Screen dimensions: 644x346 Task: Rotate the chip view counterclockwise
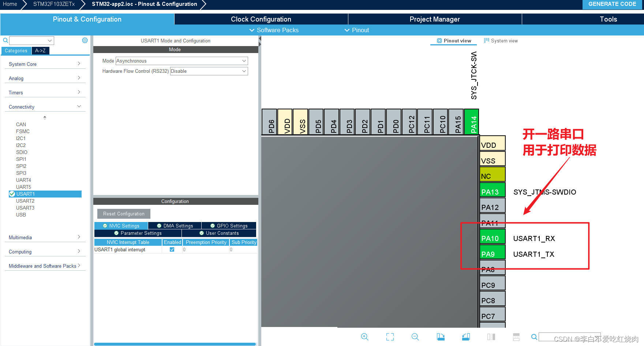[465, 337]
